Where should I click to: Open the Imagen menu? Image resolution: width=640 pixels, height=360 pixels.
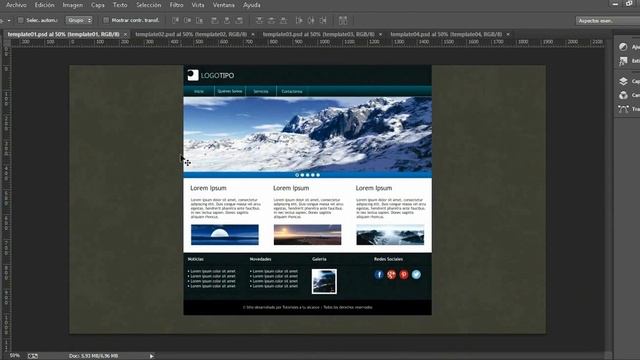click(72, 5)
